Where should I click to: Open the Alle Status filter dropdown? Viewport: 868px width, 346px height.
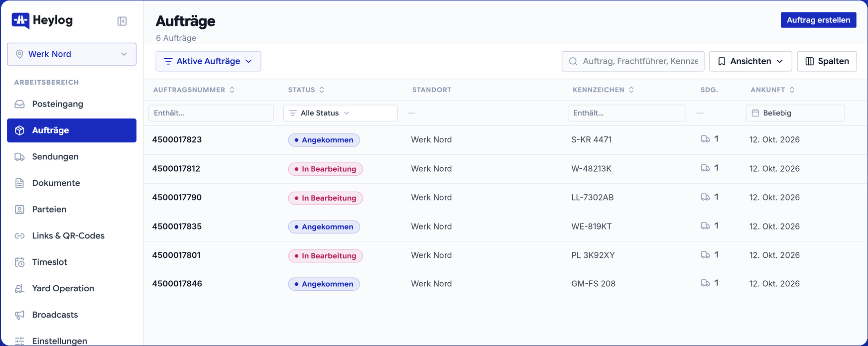(341, 113)
